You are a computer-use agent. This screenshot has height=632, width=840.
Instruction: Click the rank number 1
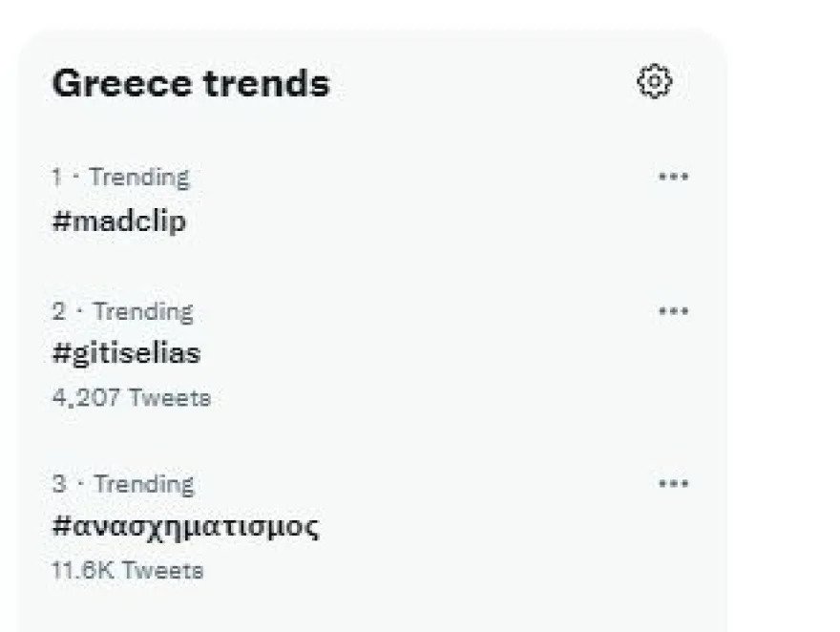tap(57, 178)
